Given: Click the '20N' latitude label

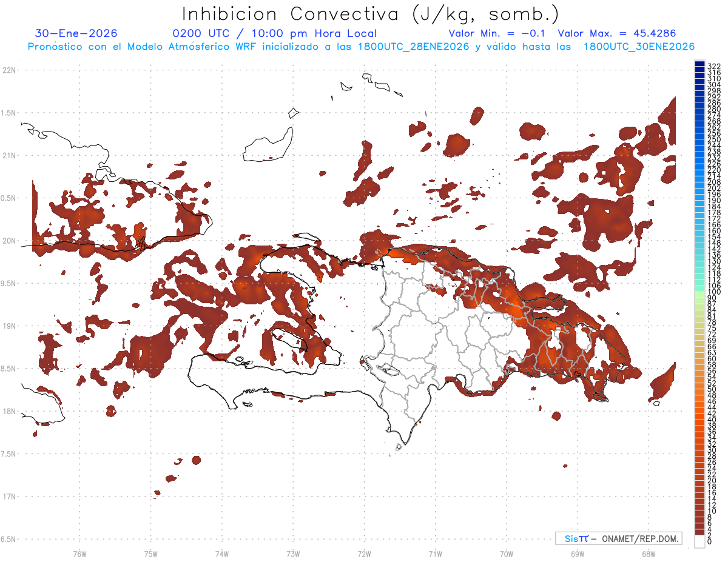Looking at the screenshot, I should 9,241.
